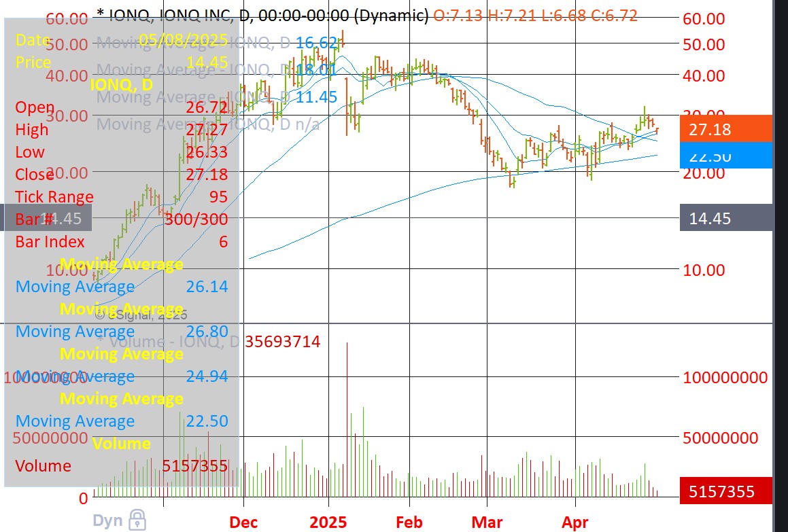788x532 pixels.
Task: Click the Tick Range value 95
Action: pos(219,196)
